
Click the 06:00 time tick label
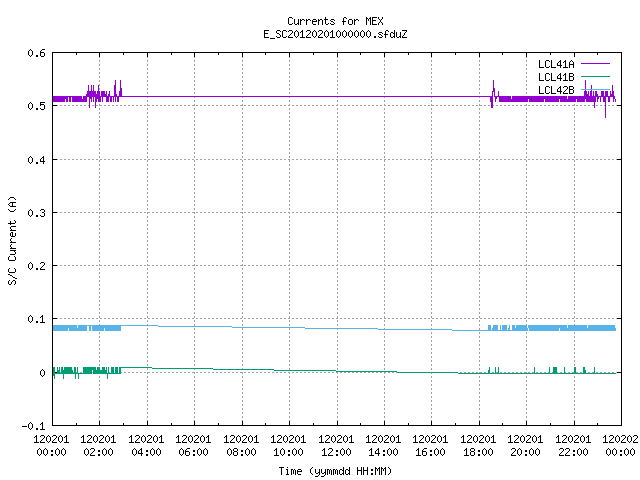pyautogui.click(x=193, y=452)
